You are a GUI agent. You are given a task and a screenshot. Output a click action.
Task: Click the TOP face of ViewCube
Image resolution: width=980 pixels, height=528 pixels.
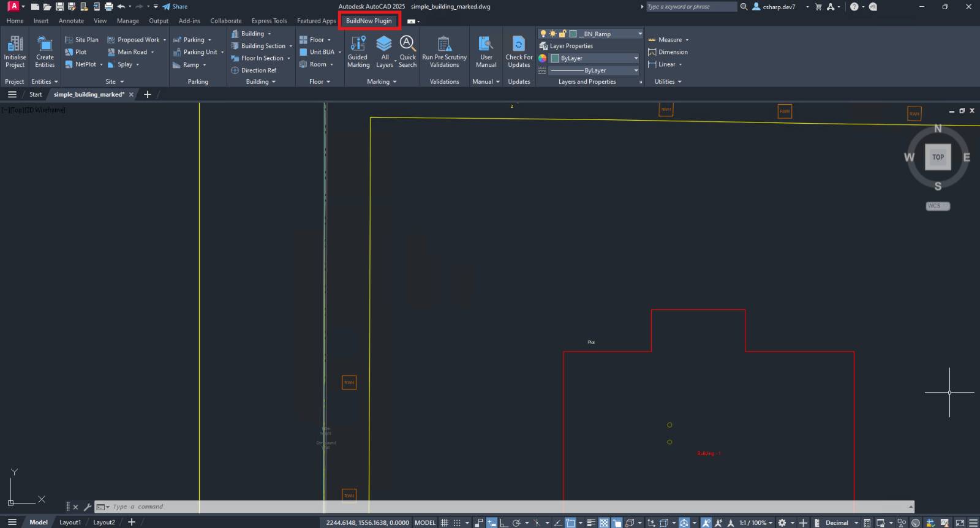tap(938, 157)
